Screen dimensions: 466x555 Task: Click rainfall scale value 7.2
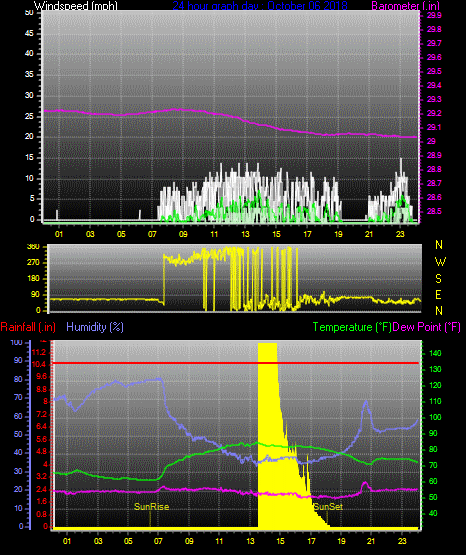41,414
